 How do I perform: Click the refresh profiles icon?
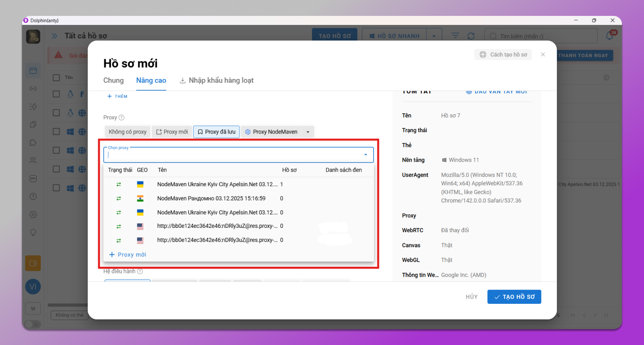[471, 36]
